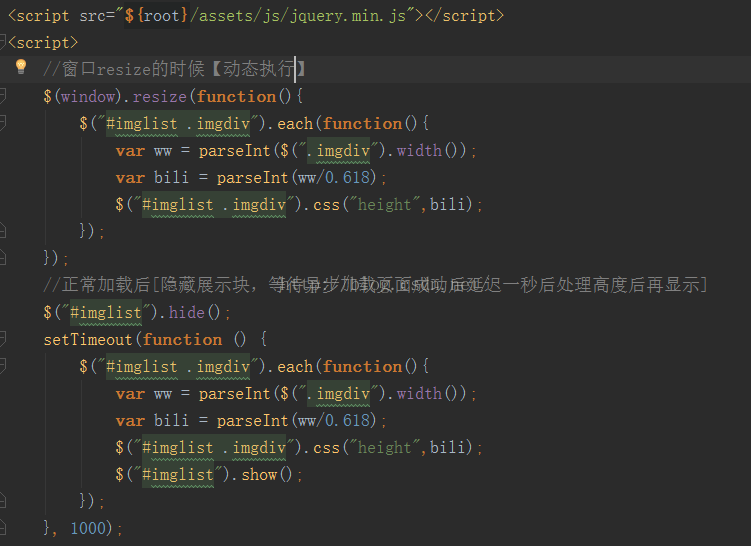Screen dimensions: 751x546
Task: Click 'width' call inside the resize handler
Action: click(419, 150)
